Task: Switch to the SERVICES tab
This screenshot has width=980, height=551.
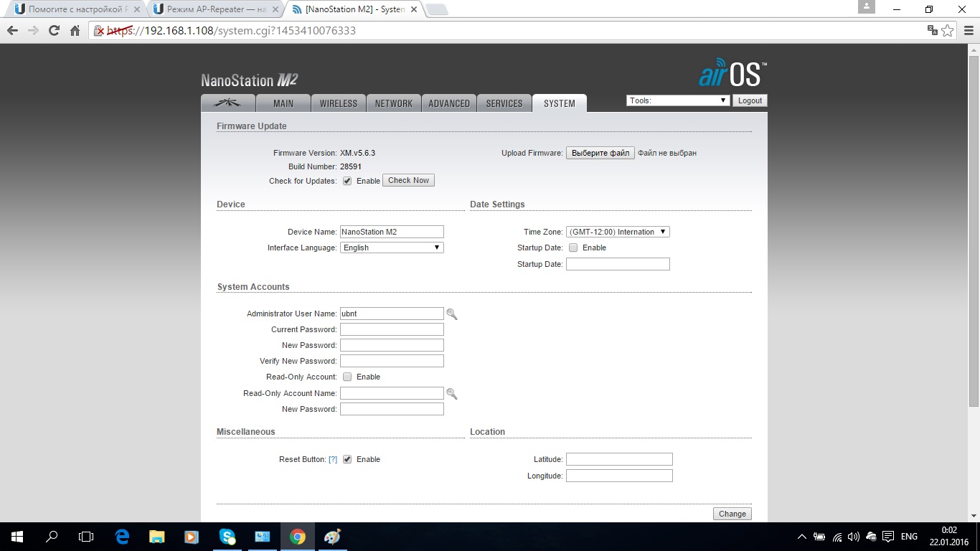Action: click(x=504, y=103)
